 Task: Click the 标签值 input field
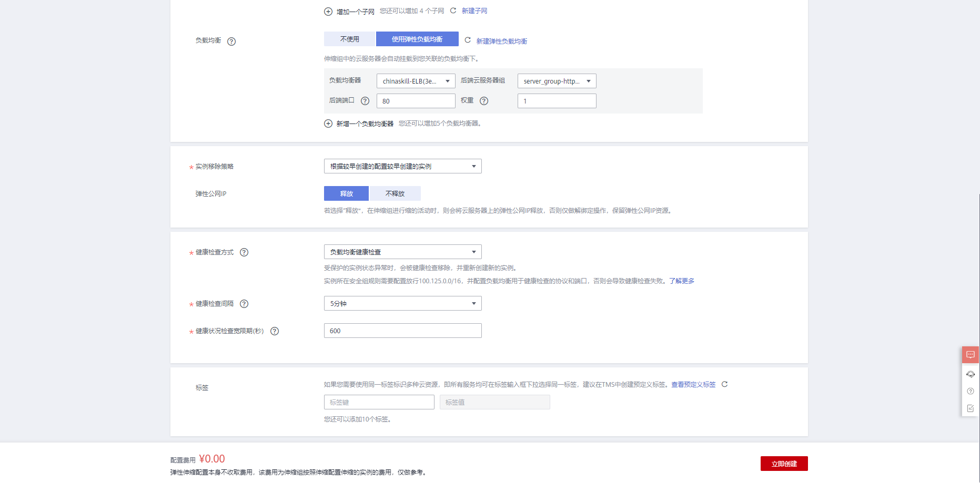coord(494,402)
